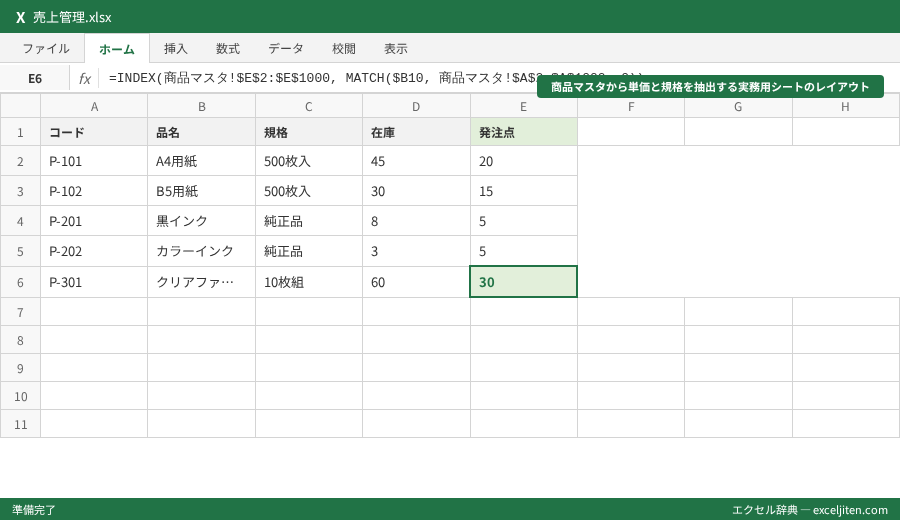Viewport: 900px width, 520px height.
Task: Click the select-all corner box
Action: [x=20, y=106]
